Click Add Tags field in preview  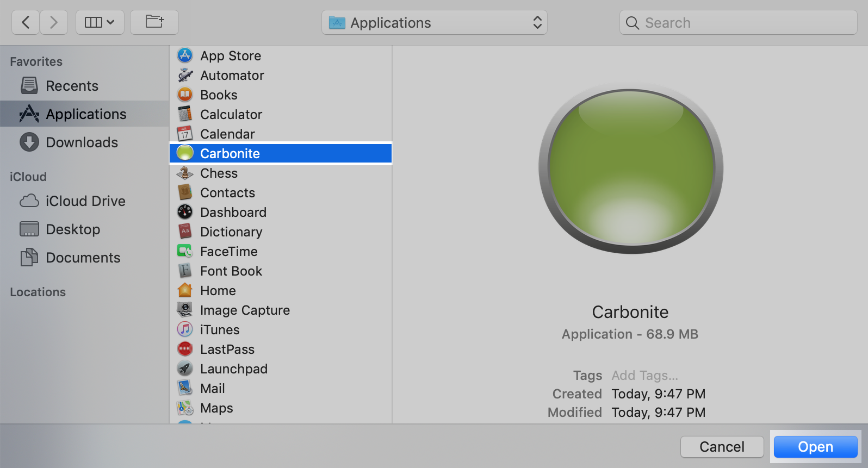(x=644, y=376)
